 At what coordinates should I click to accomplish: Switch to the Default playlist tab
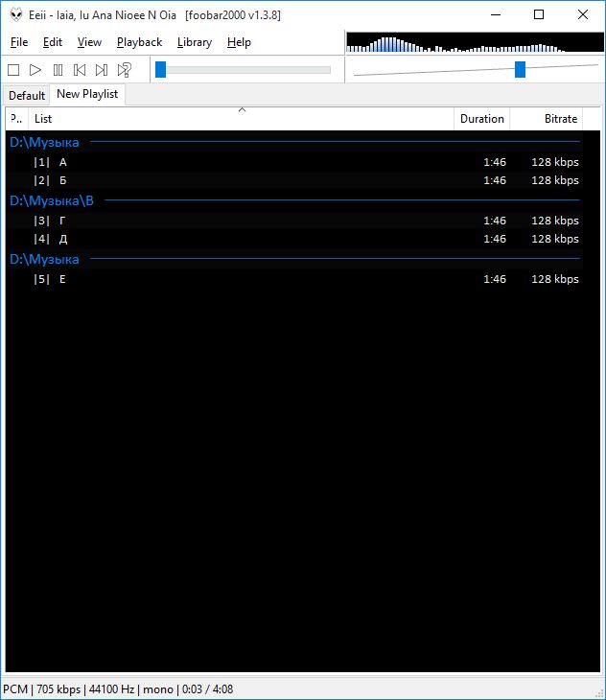pos(27,95)
